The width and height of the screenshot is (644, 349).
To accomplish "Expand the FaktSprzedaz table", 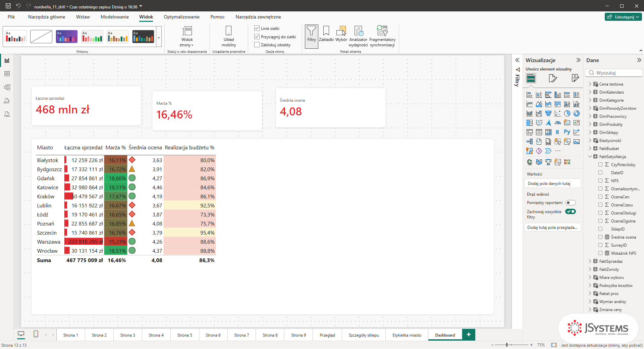I will point(590,261).
